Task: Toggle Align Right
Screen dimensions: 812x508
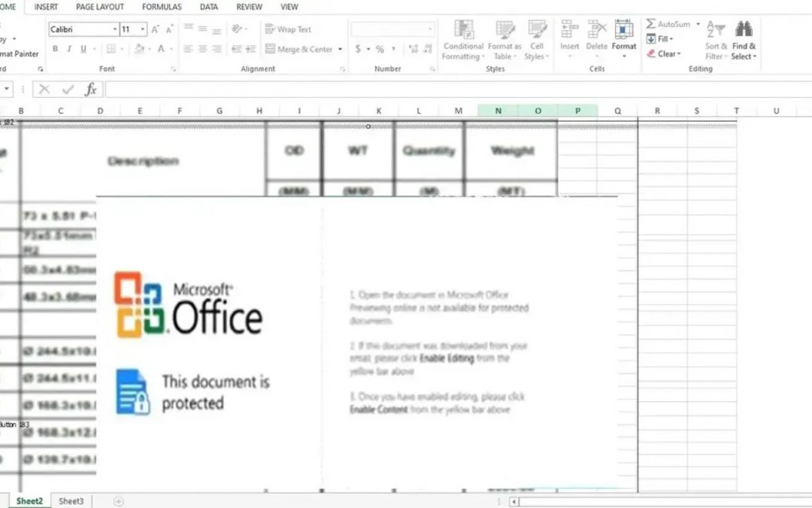Action: coord(217,49)
